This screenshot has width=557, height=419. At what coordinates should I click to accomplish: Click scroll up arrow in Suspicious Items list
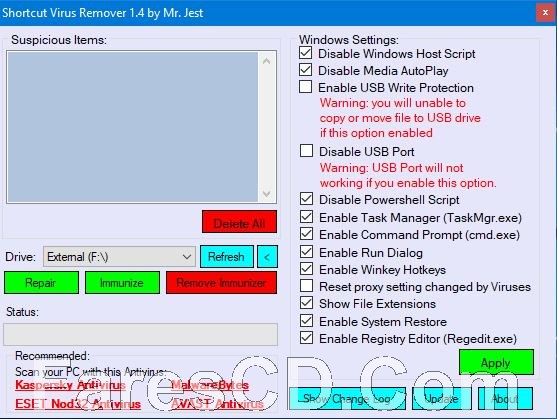[x=266, y=61]
